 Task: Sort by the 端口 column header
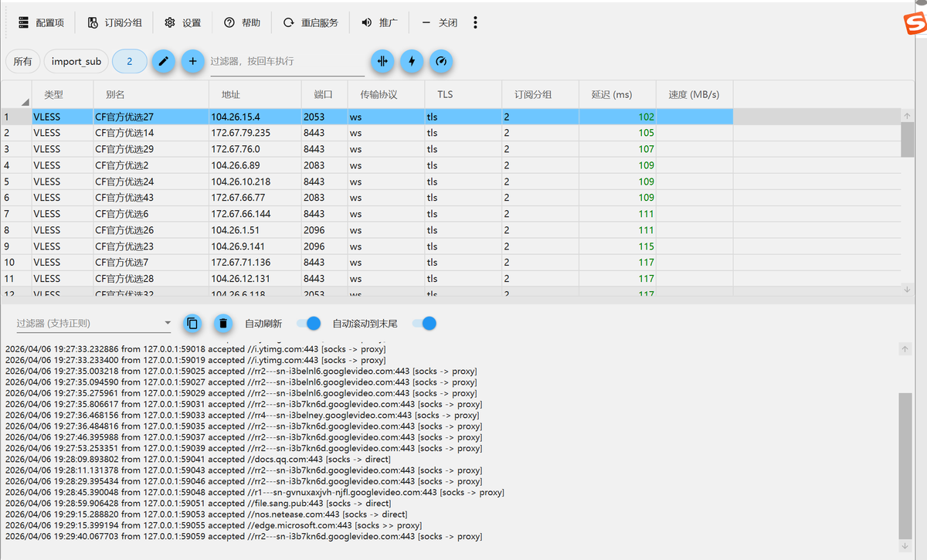click(324, 94)
